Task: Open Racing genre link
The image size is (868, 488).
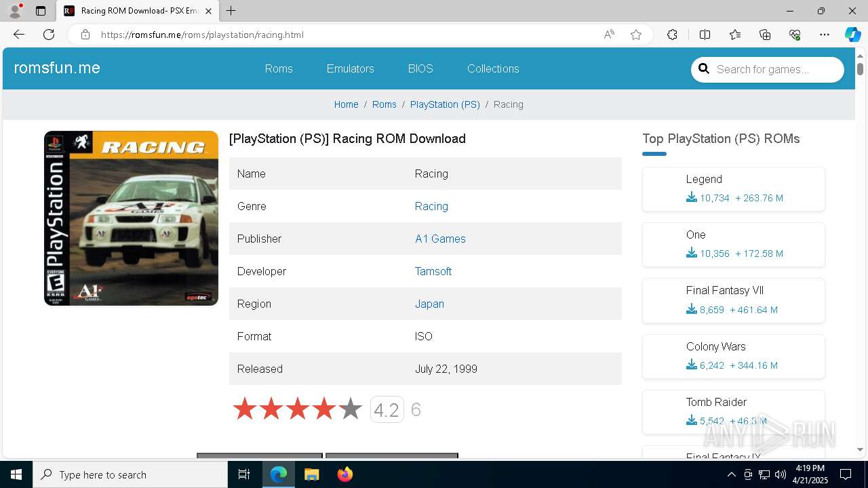Action: pos(431,206)
